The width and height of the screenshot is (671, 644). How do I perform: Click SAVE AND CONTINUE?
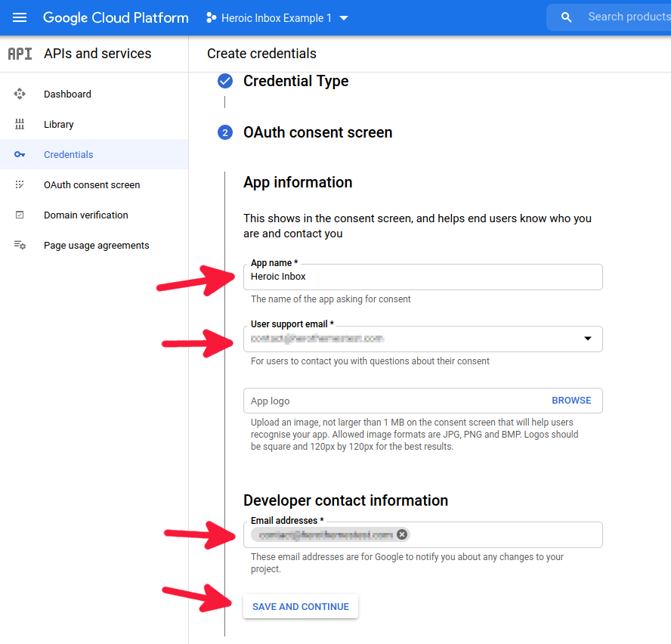tap(301, 606)
